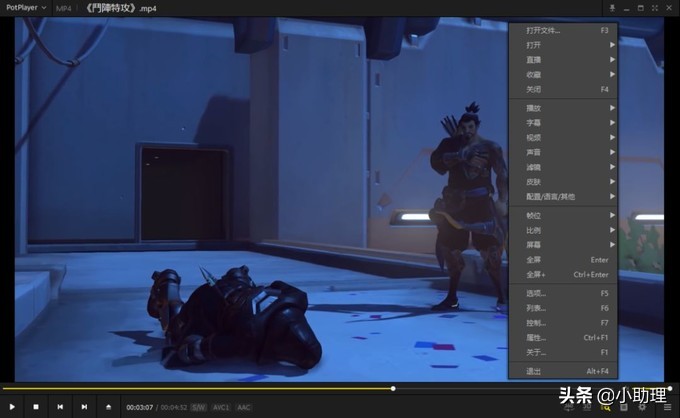Select 关闭 F4 menu entry
This screenshot has width=680, height=418.
tap(563, 89)
